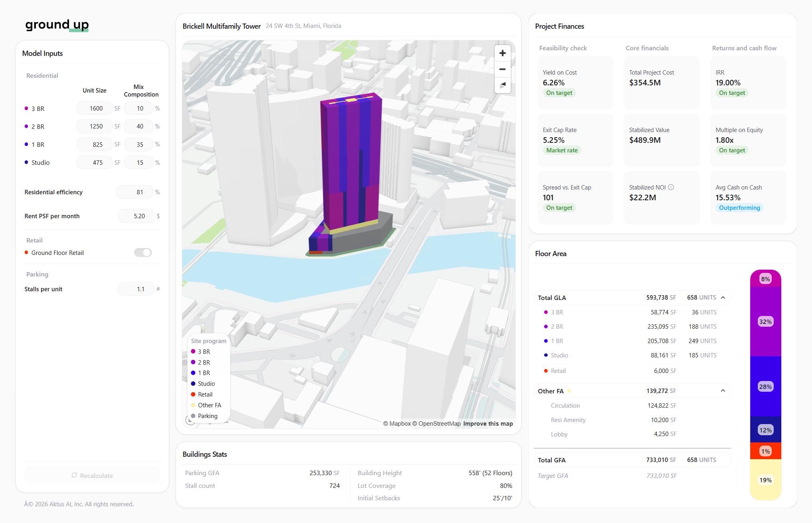
Task: Click the 28% blue bar segment
Action: click(x=765, y=386)
